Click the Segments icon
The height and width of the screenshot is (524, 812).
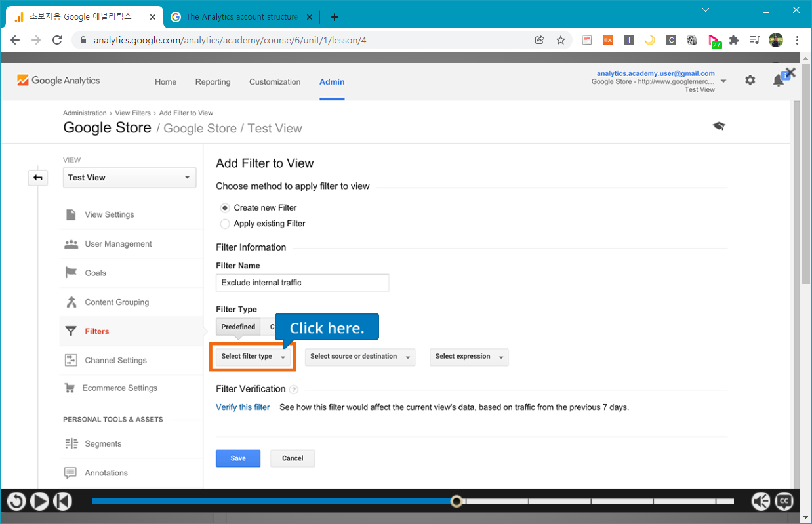click(71, 443)
